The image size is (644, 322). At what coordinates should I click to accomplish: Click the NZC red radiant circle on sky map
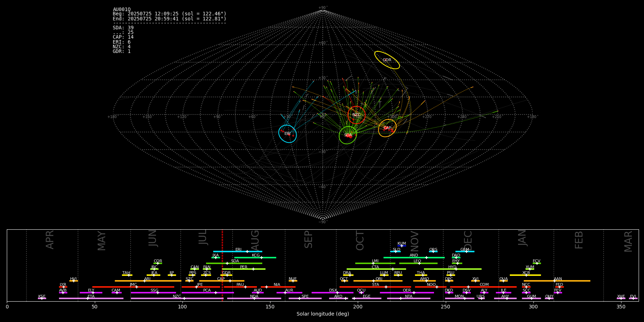click(x=356, y=115)
